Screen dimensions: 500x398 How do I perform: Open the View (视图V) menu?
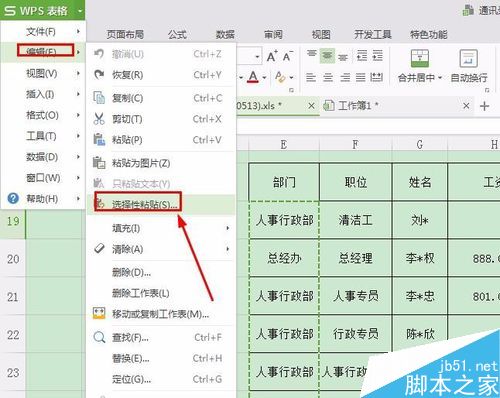pos(42,73)
